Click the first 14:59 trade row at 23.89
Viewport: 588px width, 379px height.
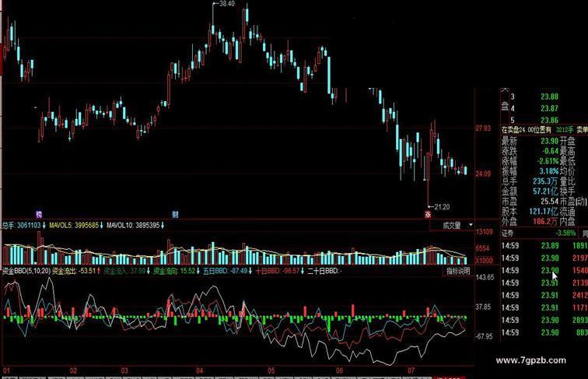point(544,246)
